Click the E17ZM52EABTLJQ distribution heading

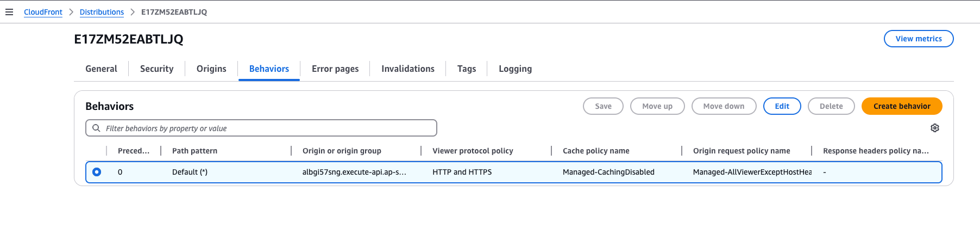129,39
